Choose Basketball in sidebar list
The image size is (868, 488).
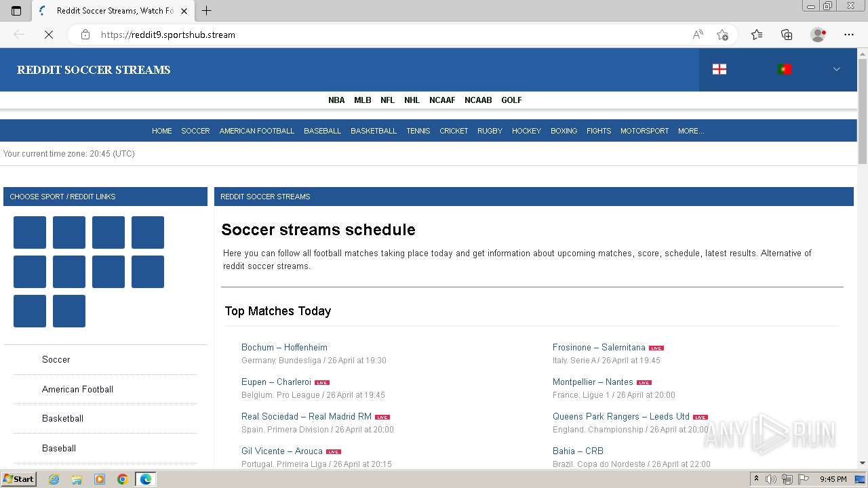click(x=62, y=419)
